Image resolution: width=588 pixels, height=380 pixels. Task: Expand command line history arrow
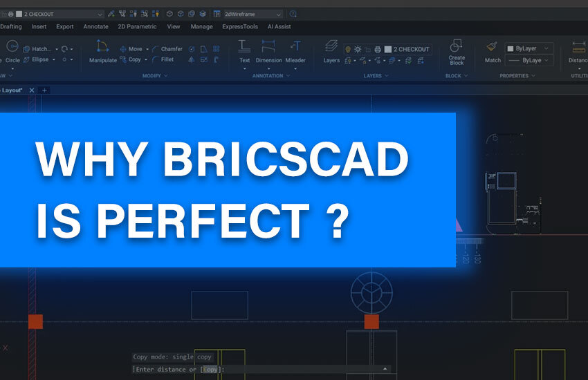coord(385,369)
